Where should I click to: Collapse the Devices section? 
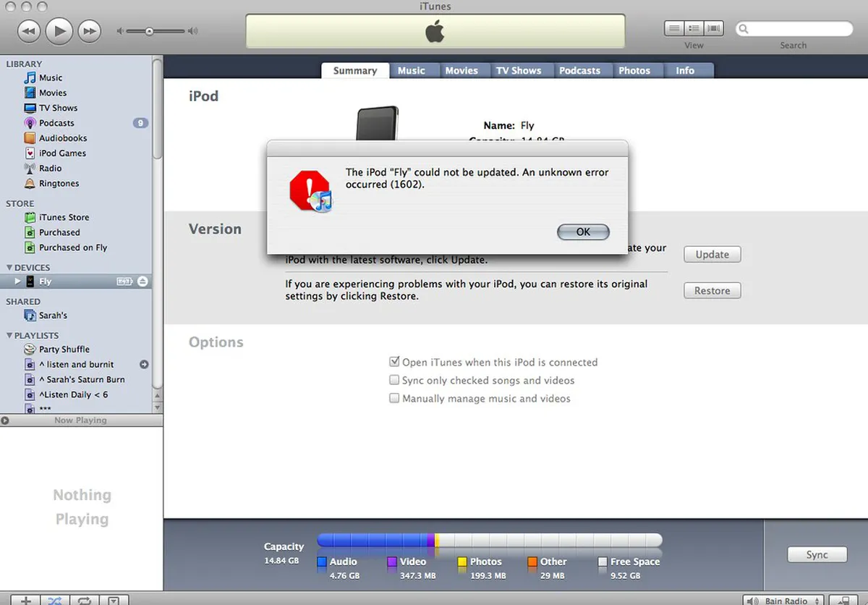(x=9, y=268)
